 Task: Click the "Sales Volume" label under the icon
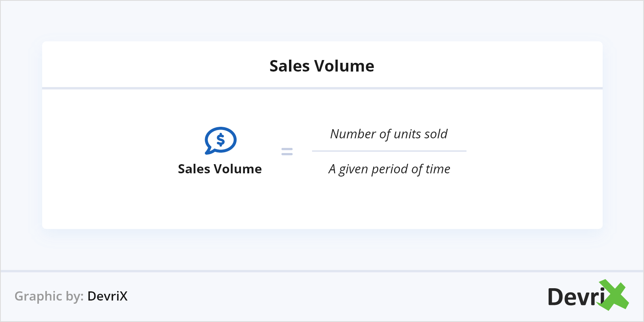(x=220, y=169)
